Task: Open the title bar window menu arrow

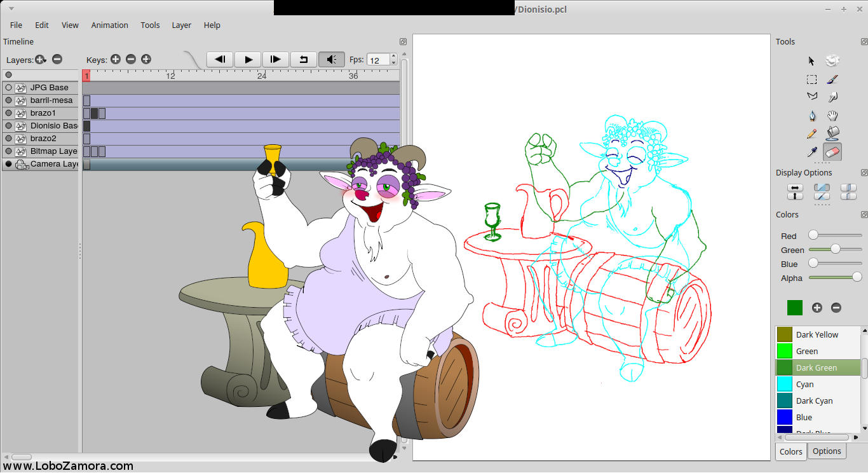Action: click(x=11, y=8)
